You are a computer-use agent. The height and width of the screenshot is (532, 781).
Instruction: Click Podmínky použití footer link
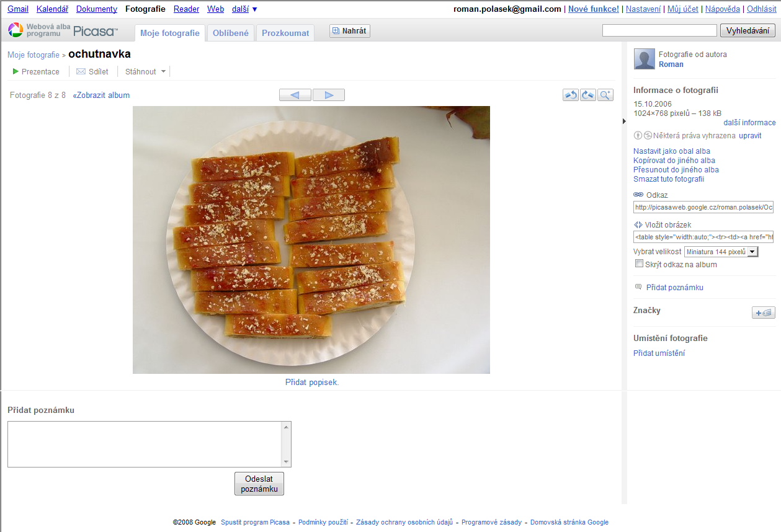[x=323, y=523]
